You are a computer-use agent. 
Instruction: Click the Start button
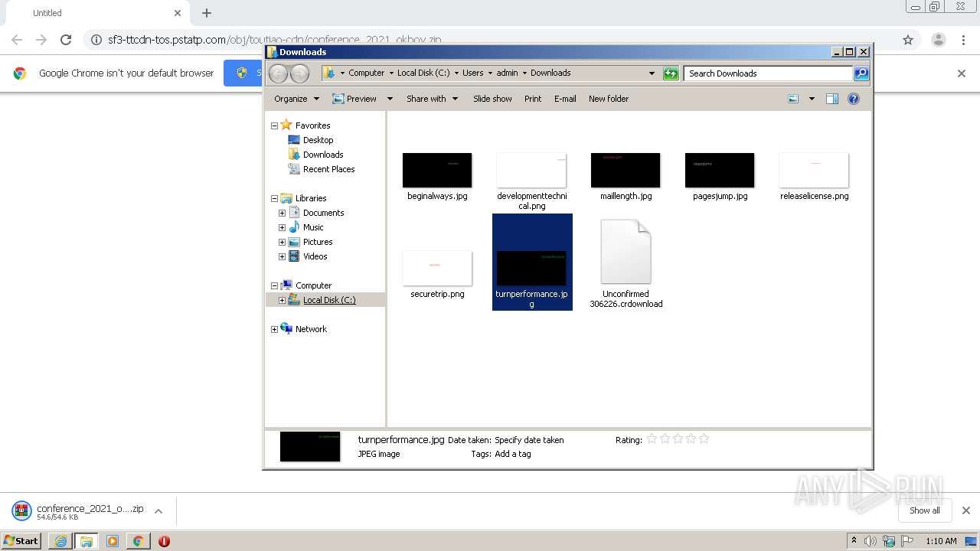tap(21, 541)
